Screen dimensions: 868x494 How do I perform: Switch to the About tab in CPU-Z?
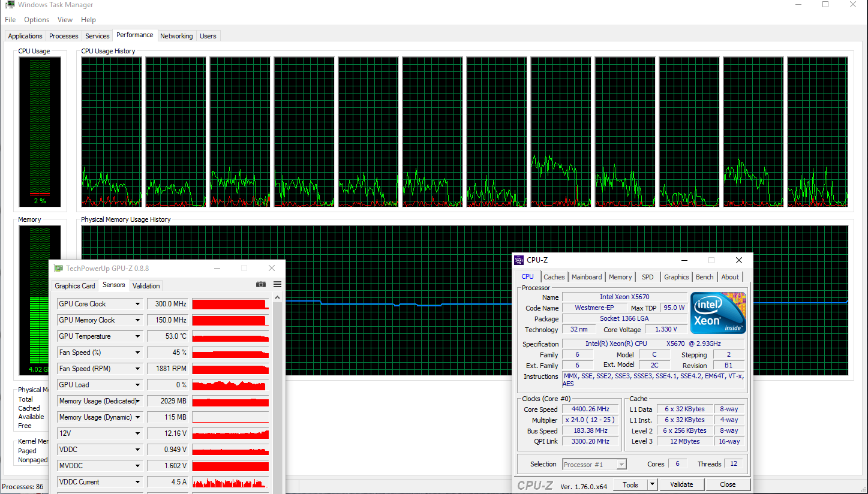click(x=730, y=277)
